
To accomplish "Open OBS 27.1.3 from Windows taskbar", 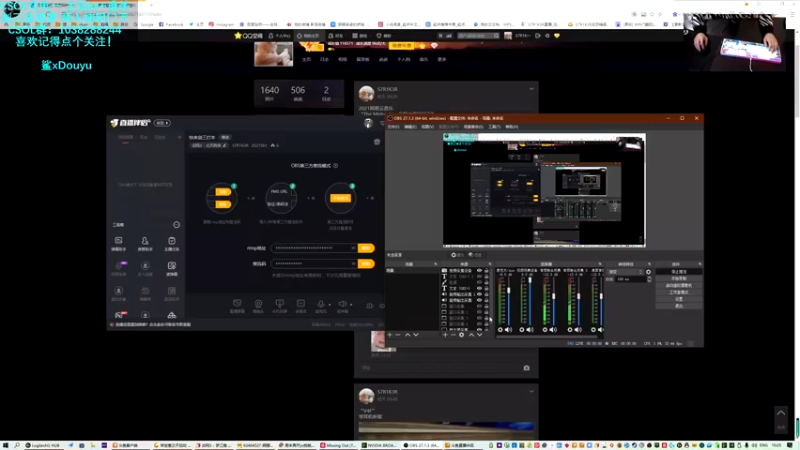I will point(421,445).
